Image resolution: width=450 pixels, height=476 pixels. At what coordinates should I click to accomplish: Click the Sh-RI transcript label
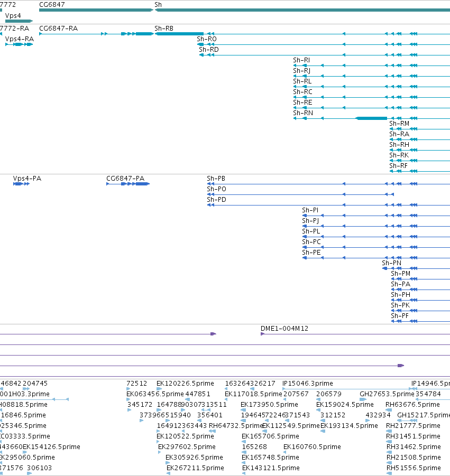coord(301,60)
